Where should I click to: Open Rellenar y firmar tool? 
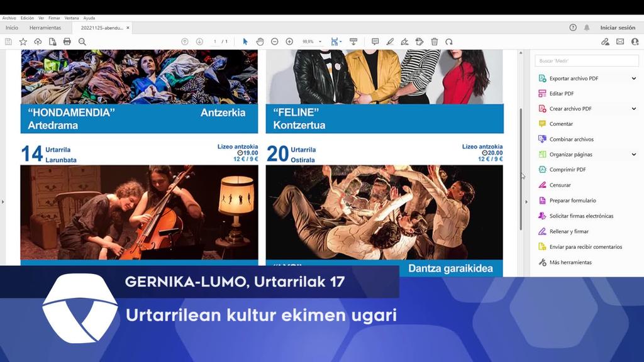point(569,231)
